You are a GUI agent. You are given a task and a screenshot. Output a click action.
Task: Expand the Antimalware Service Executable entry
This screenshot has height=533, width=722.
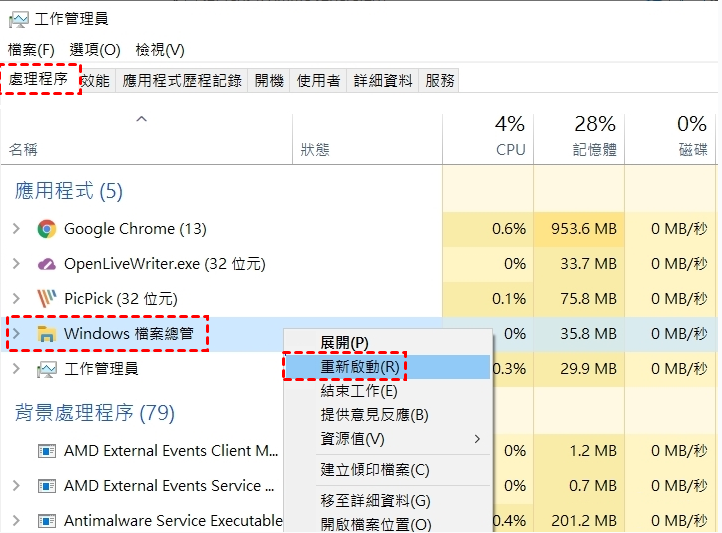click(17, 521)
